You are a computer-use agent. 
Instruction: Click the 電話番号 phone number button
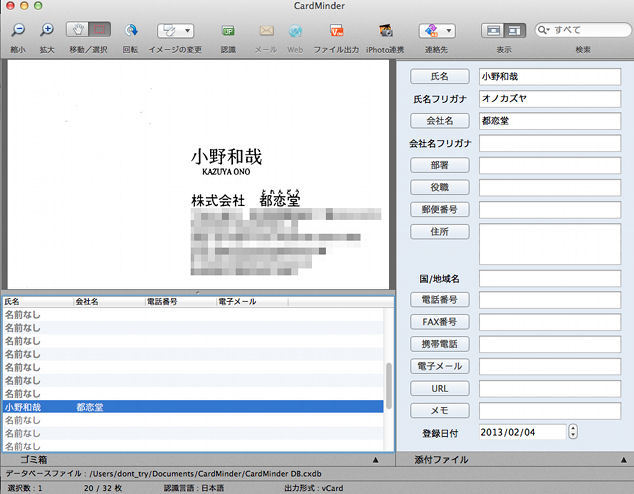click(439, 299)
